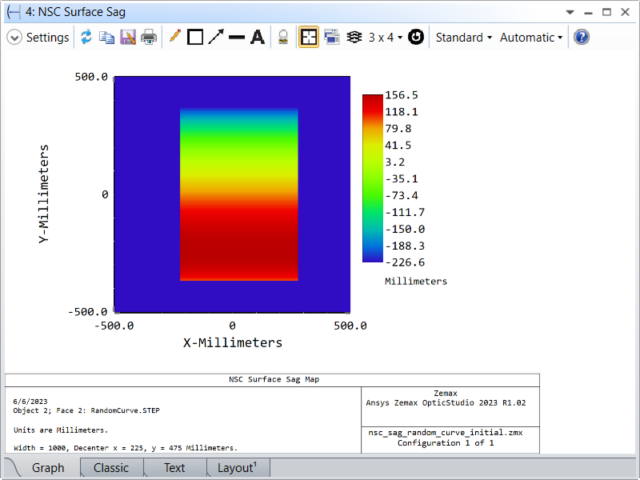
Task: Click the 6/6/2023 date text
Action: click(x=30, y=401)
